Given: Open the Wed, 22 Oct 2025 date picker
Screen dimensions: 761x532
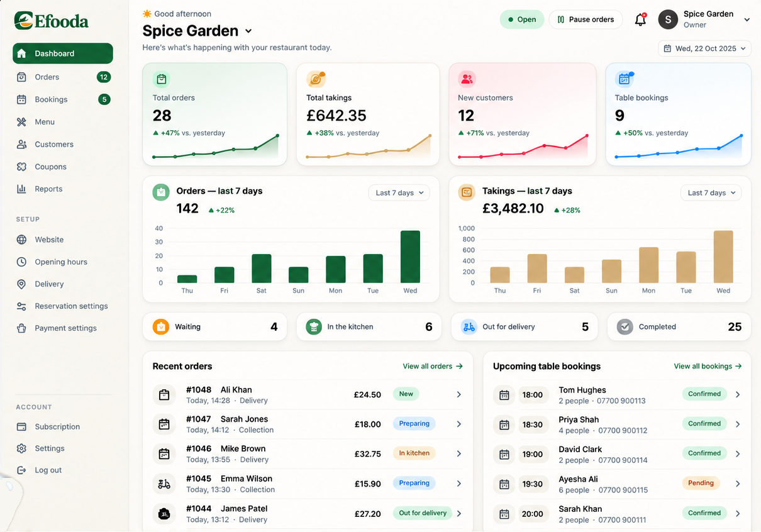Looking at the screenshot, I should click(704, 48).
